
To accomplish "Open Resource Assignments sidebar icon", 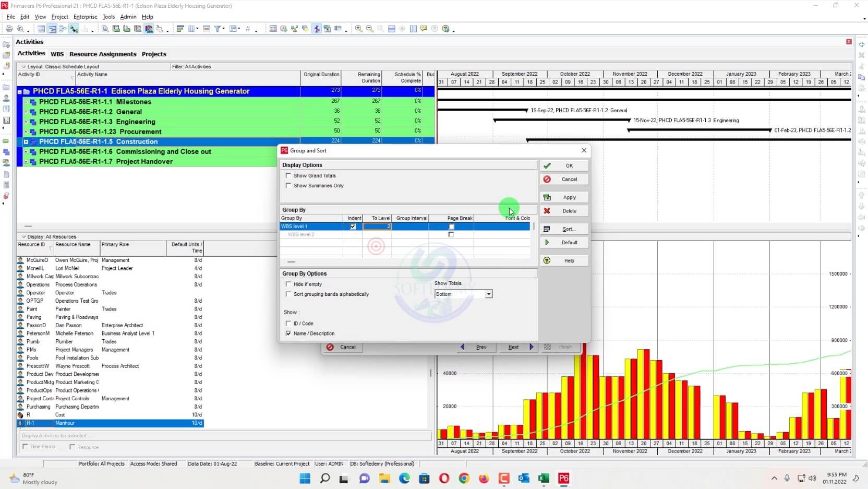I will click(x=6, y=163).
